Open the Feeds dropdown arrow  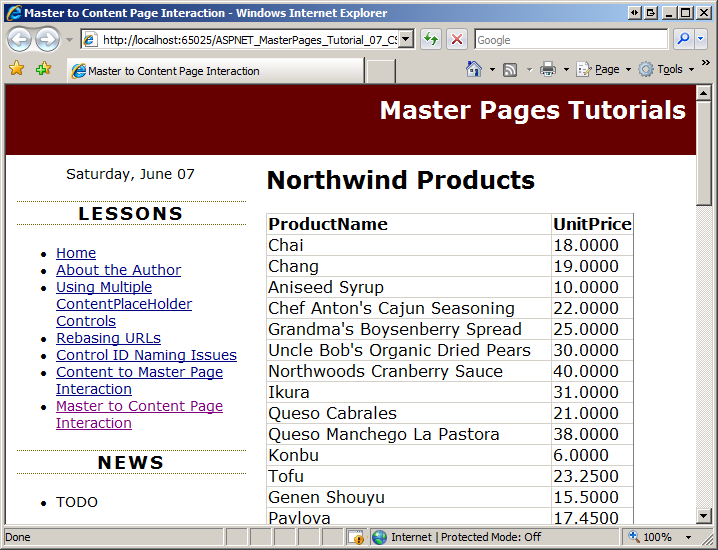coord(529,70)
